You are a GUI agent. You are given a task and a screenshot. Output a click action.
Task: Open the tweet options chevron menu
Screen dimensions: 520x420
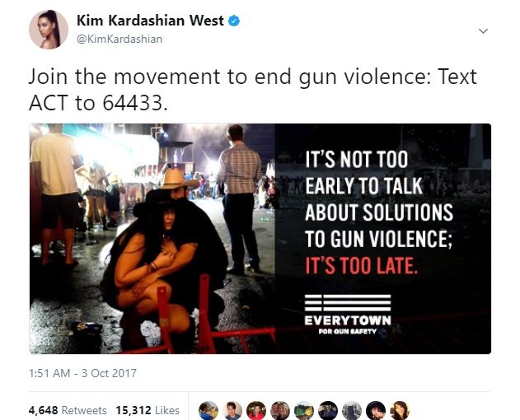pos(484,31)
